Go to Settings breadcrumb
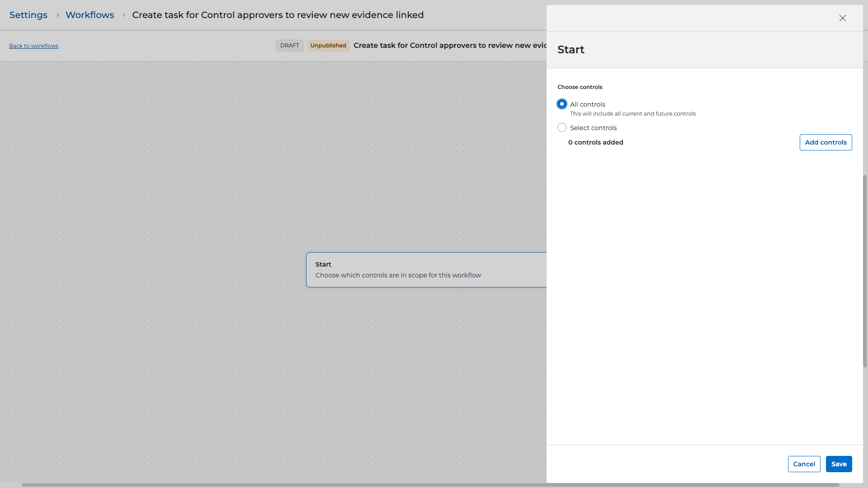This screenshot has height=488, width=868. 28,15
